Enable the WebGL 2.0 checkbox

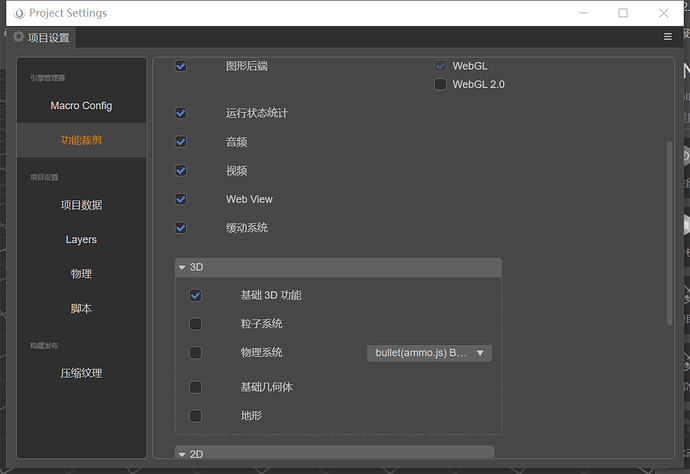[x=440, y=85]
